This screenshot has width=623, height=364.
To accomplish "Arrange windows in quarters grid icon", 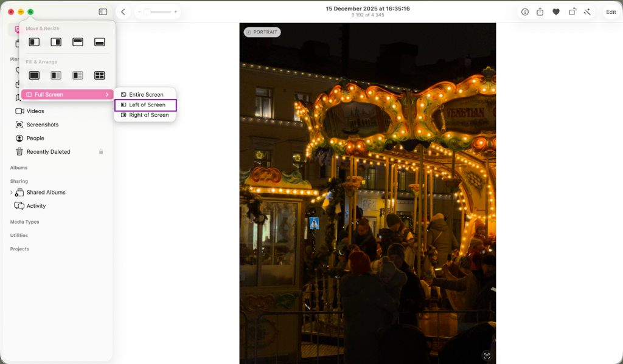I will point(100,75).
